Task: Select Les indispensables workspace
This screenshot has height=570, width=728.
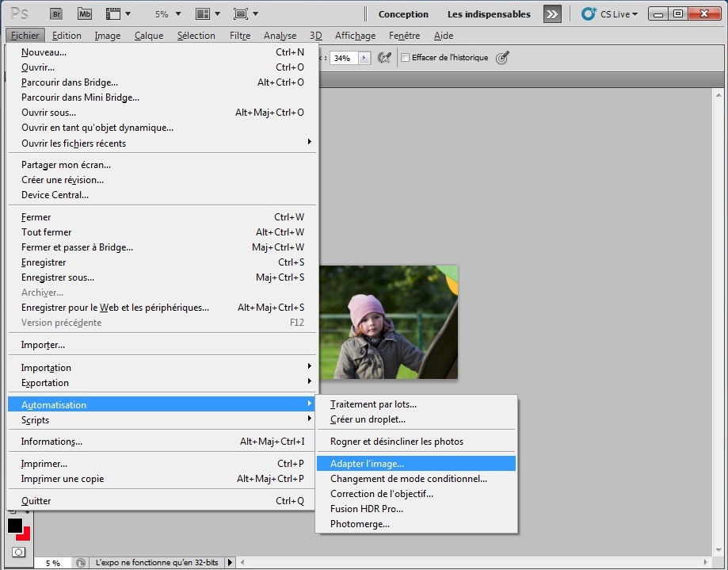Action: [x=489, y=14]
